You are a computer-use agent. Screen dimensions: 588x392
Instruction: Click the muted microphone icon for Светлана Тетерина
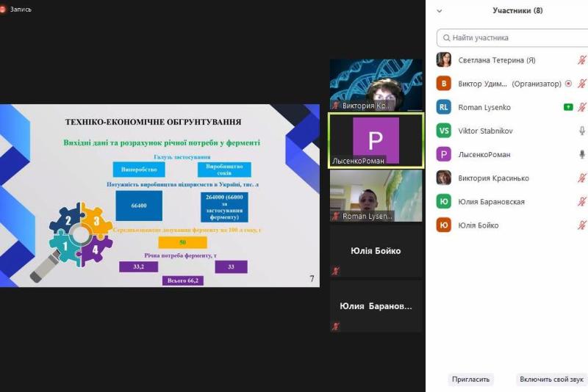[581, 60]
